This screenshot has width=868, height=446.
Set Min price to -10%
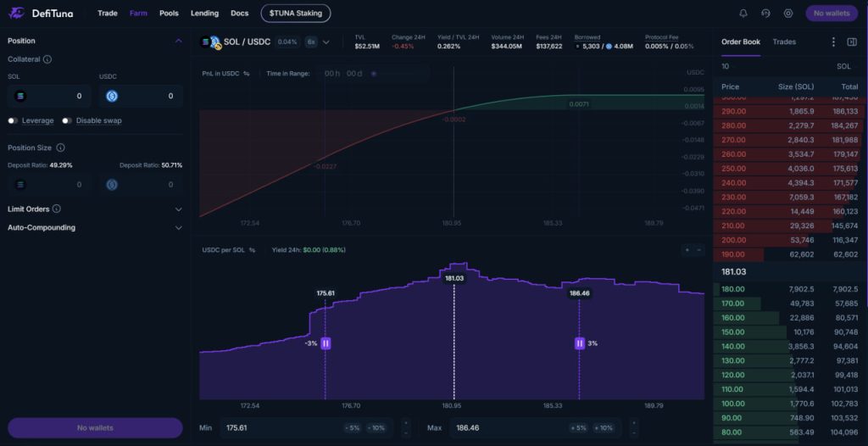point(376,428)
